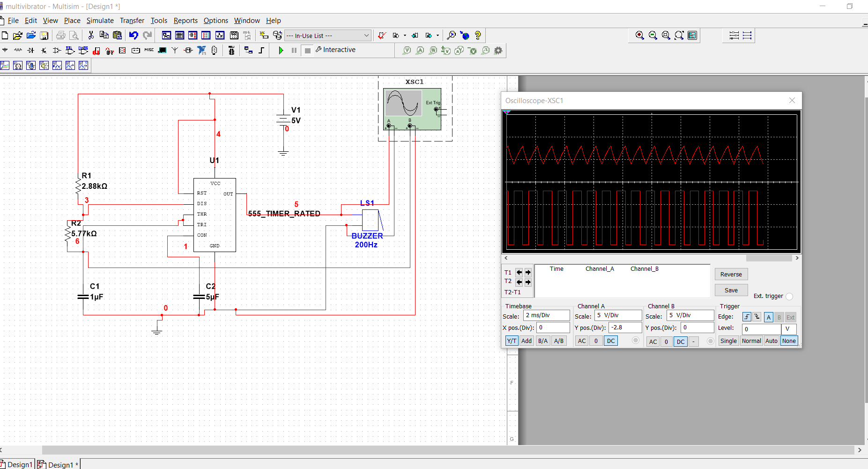Click the Timebase Scale input field

(546, 315)
